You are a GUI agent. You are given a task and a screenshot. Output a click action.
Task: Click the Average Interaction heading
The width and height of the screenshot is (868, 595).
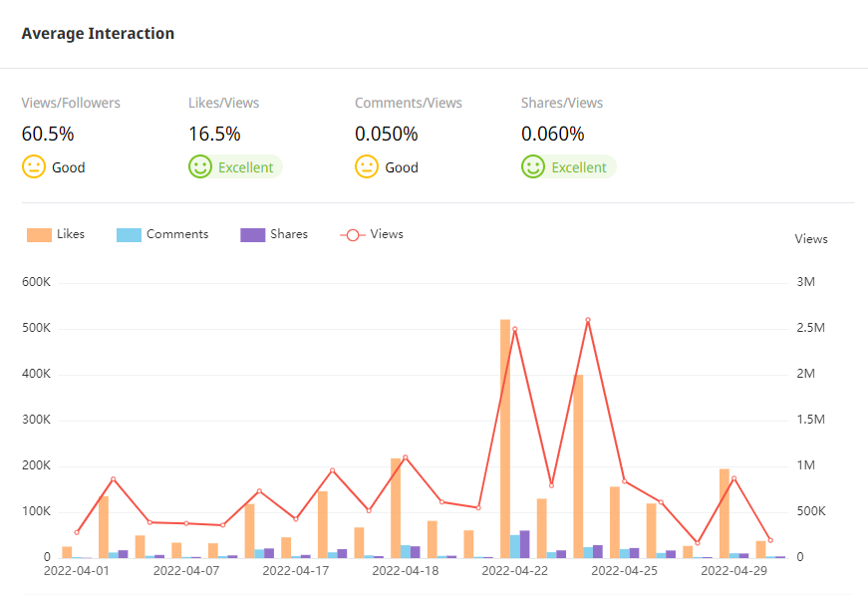tap(98, 34)
